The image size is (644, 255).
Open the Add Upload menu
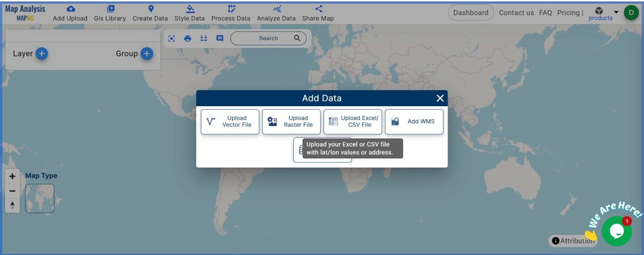70,13
